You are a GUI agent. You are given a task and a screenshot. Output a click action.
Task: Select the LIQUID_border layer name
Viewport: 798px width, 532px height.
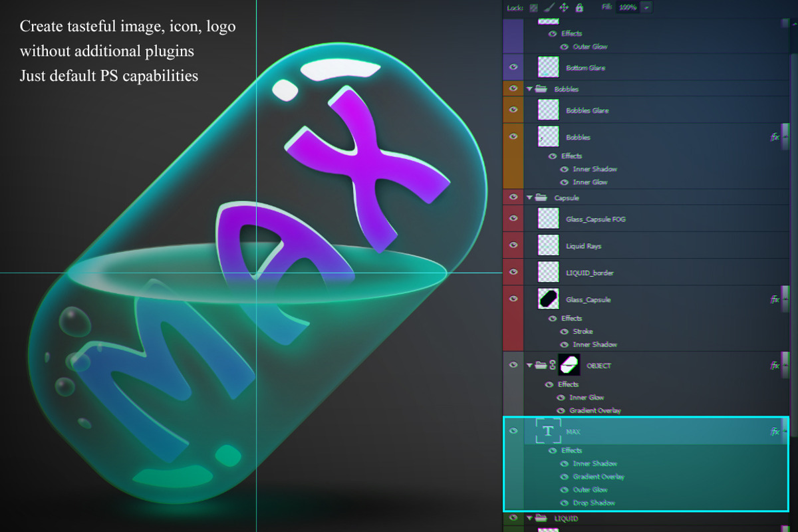[590, 273]
